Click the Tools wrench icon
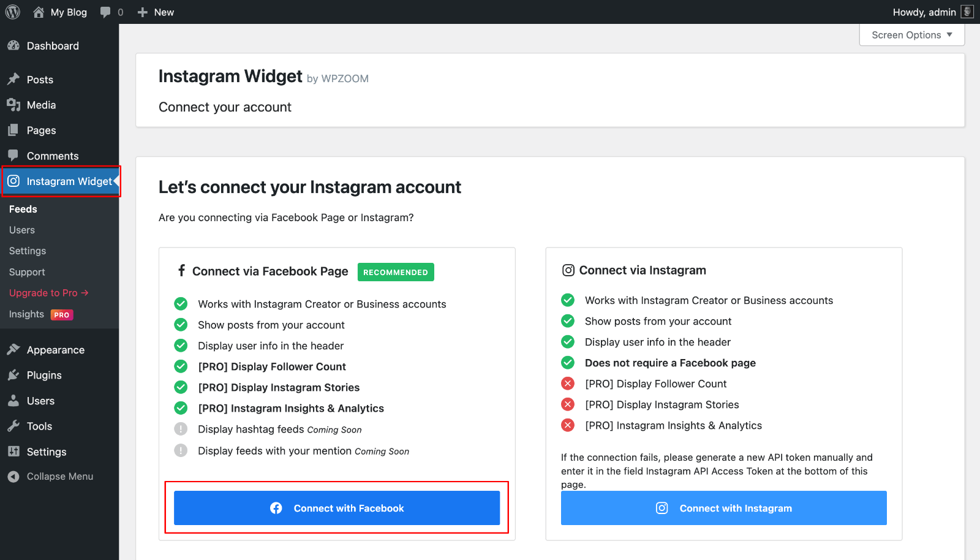 coord(13,426)
